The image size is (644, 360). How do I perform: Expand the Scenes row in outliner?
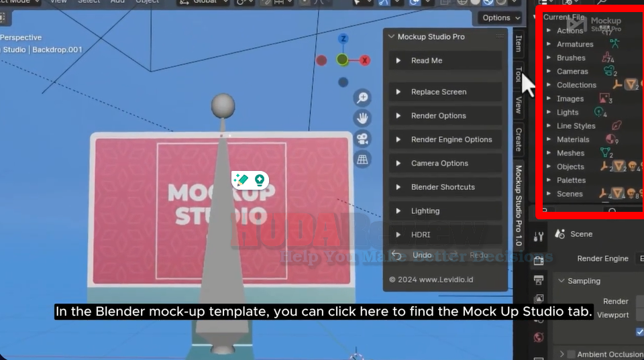pyautogui.click(x=549, y=193)
